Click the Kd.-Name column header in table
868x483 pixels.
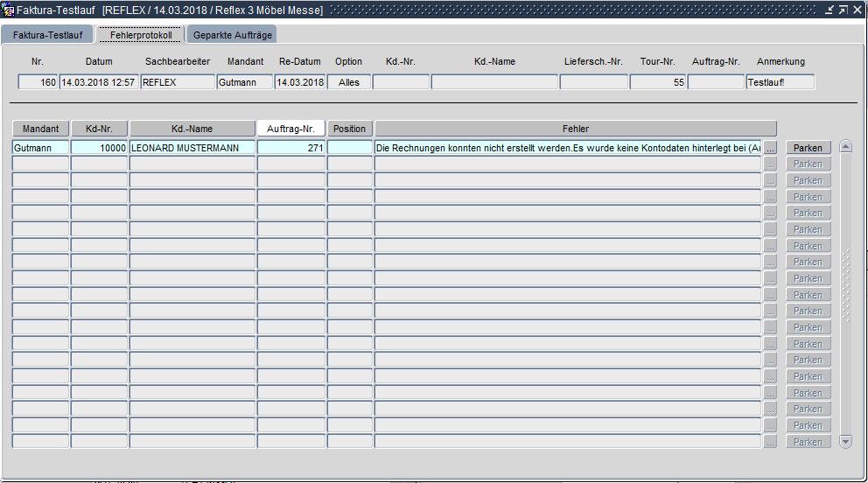[192, 129]
